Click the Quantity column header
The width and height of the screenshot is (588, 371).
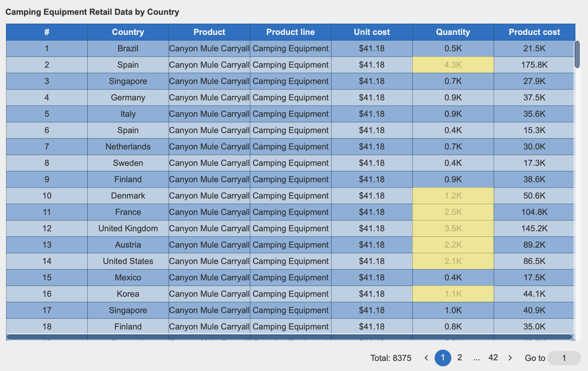tap(453, 32)
